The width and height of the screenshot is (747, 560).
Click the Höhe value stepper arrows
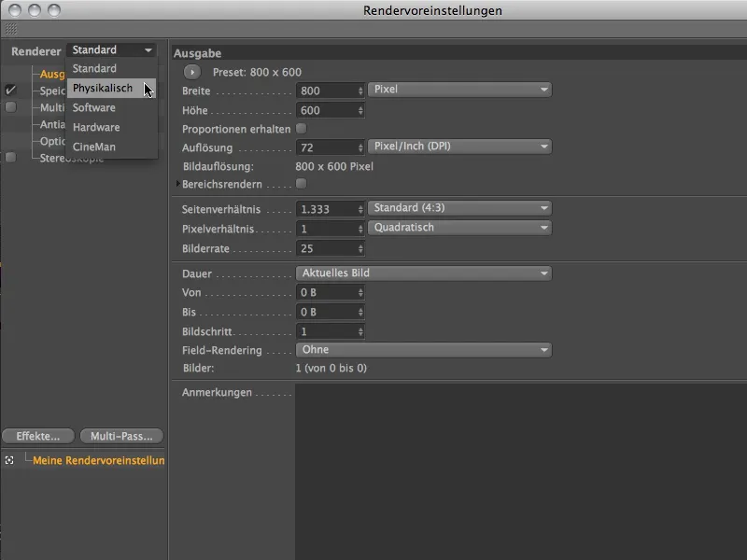(x=360, y=110)
